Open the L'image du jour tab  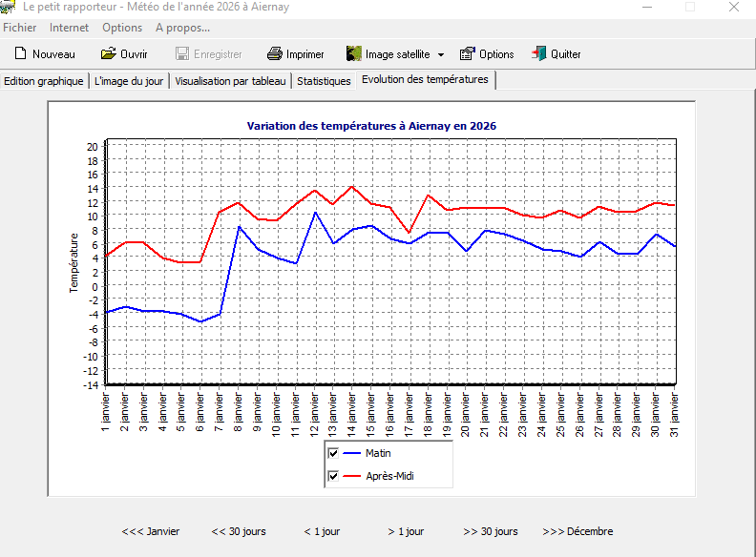(129, 81)
